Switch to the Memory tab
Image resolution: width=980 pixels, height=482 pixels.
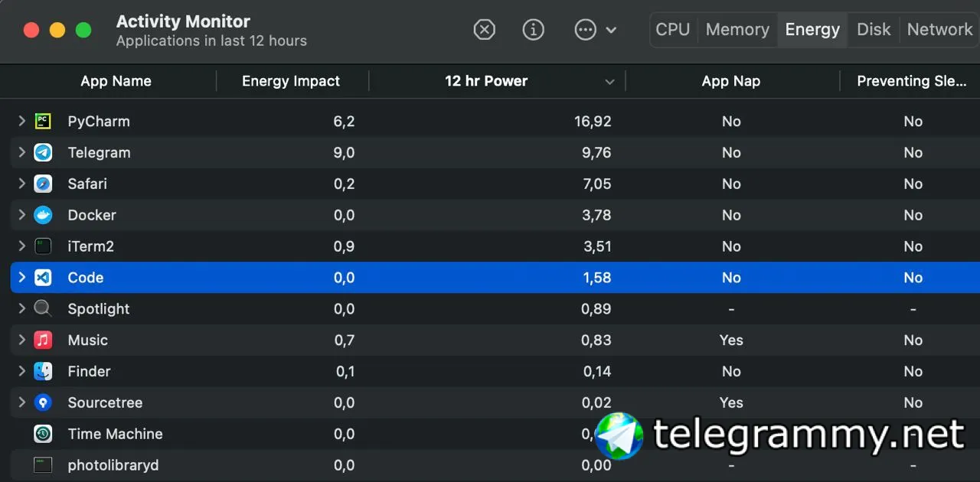pyautogui.click(x=737, y=30)
